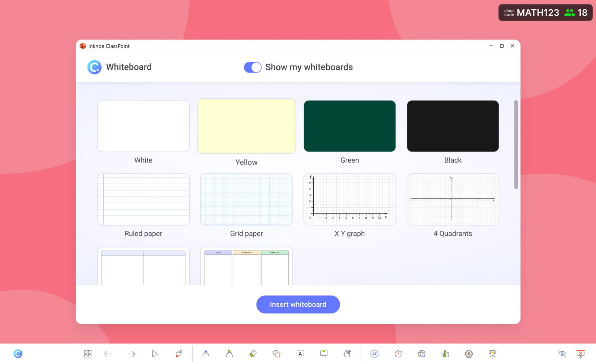596x364 pixels.
Task: Spin the Name Picker wheel tool
Action: [468, 354]
